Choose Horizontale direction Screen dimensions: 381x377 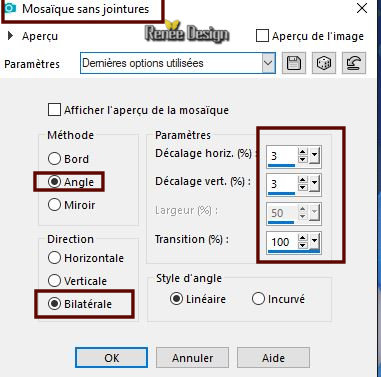(x=86, y=258)
